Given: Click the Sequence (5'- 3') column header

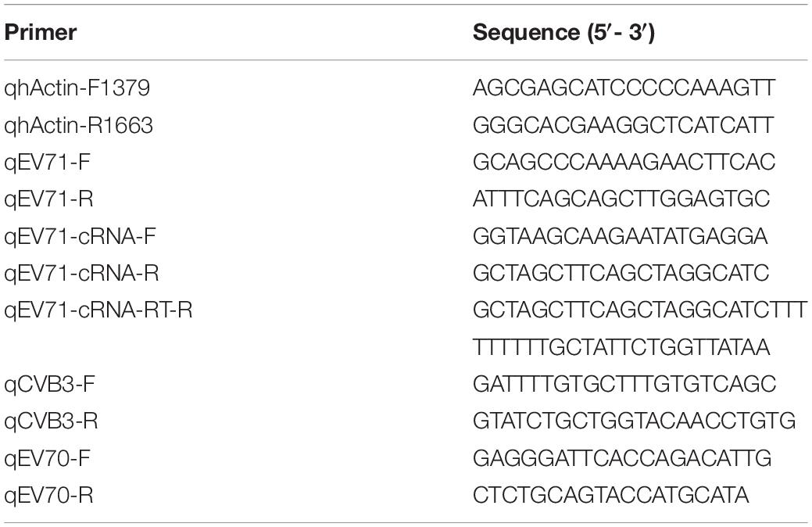Looking at the screenshot, I should point(563,33).
